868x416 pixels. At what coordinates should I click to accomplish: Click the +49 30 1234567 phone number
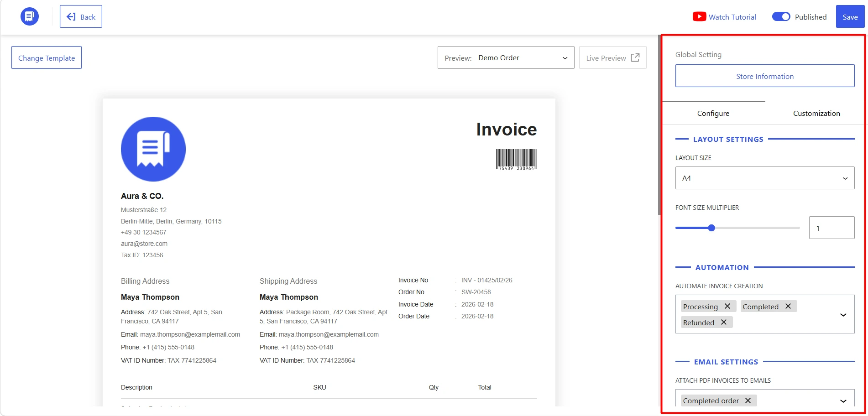pyautogui.click(x=144, y=232)
